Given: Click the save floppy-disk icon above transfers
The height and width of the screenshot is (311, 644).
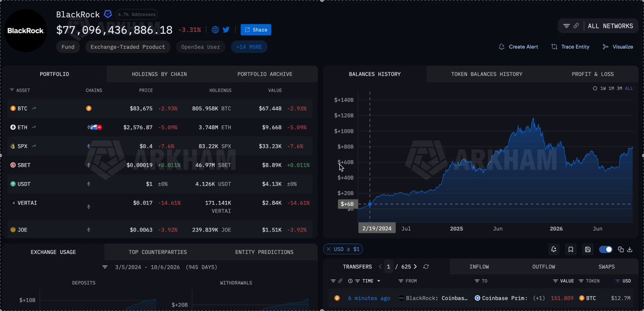Looking at the screenshot, I should tap(588, 249).
